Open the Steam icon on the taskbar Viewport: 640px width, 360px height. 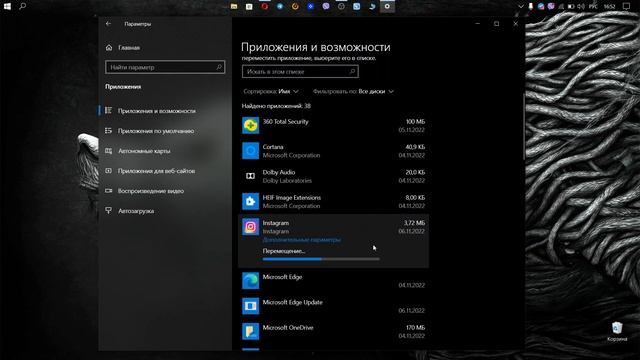click(372, 6)
